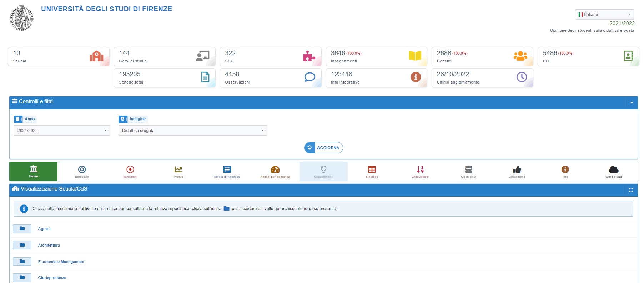Open the Graduatorie tab
The width and height of the screenshot is (644, 283).
420,172
